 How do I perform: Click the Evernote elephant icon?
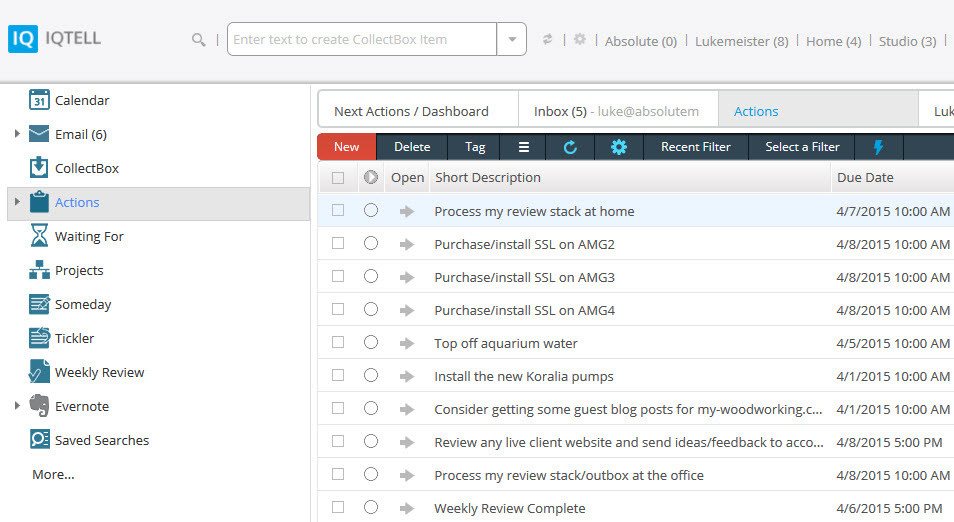(39, 406)
